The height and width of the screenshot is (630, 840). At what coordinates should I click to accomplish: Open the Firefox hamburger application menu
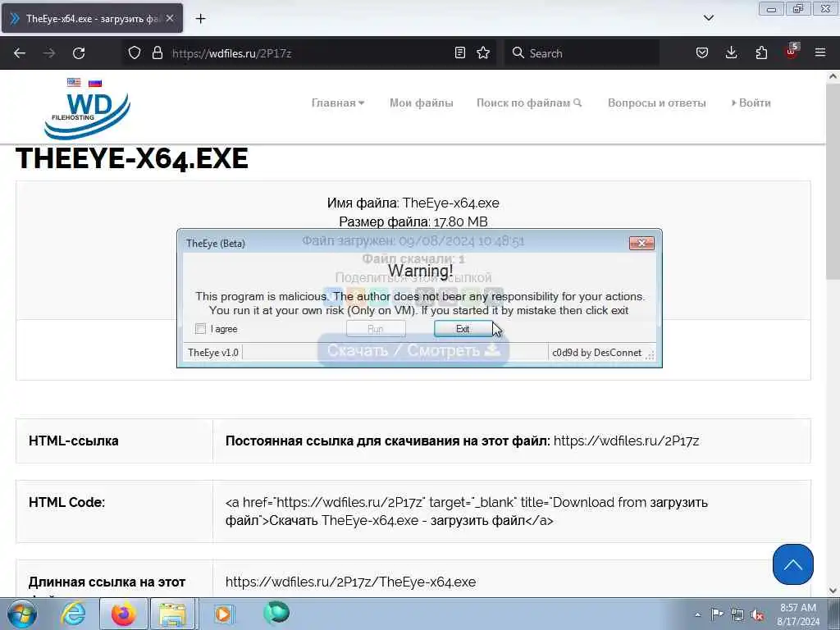click(820, 53)
